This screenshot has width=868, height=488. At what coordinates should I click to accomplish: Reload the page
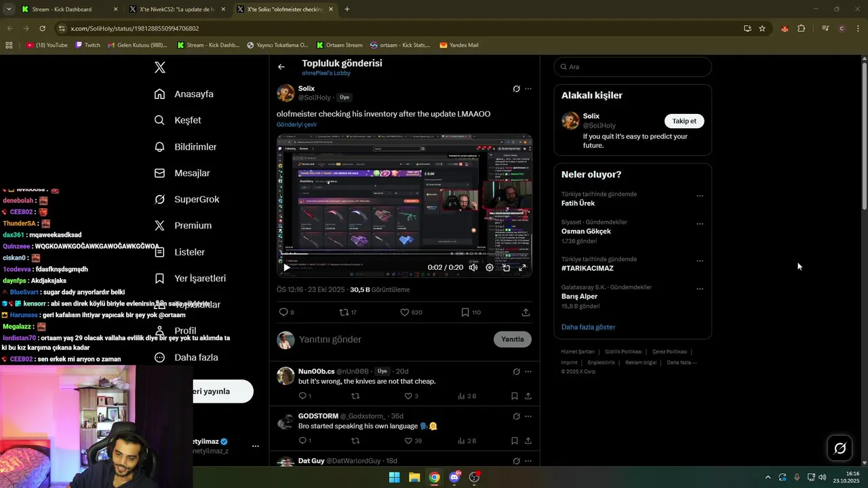[x=42, y=28]
